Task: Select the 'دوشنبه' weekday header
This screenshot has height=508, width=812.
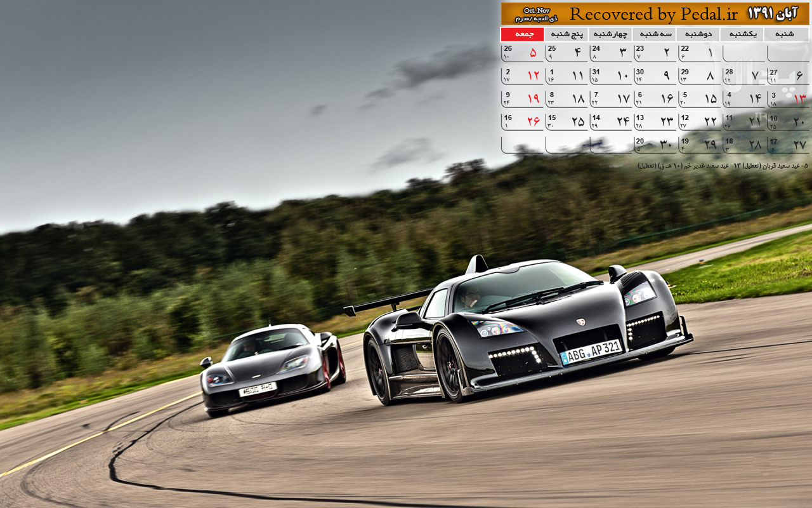Action: [698, 34]
